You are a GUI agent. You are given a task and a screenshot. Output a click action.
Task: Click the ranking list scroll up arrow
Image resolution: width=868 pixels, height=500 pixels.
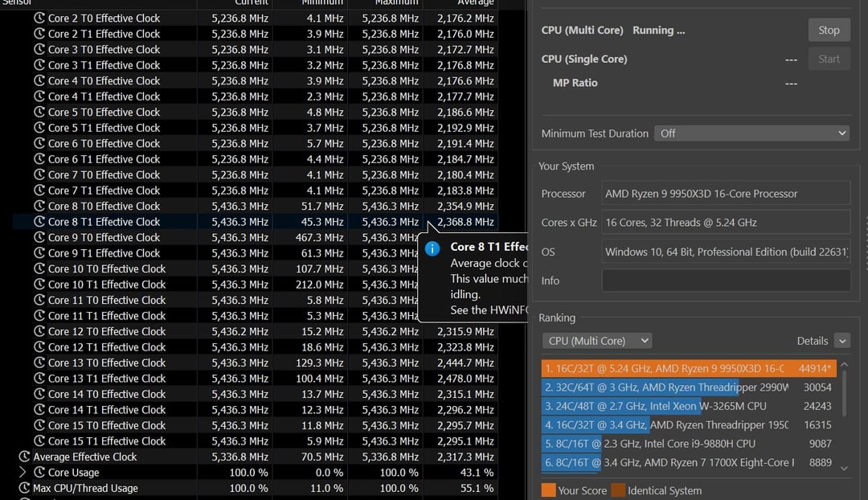pyautogui.click(x=844, y=365)
